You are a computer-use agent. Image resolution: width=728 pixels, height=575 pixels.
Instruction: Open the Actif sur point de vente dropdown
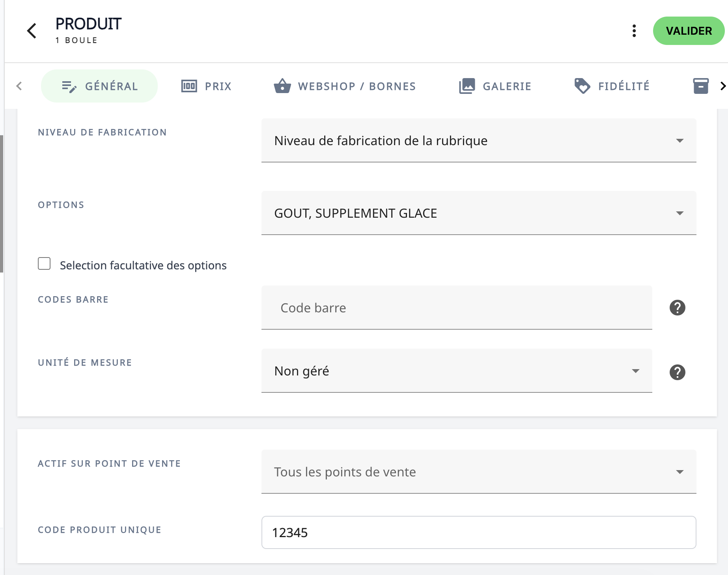[x=478, y=472]
